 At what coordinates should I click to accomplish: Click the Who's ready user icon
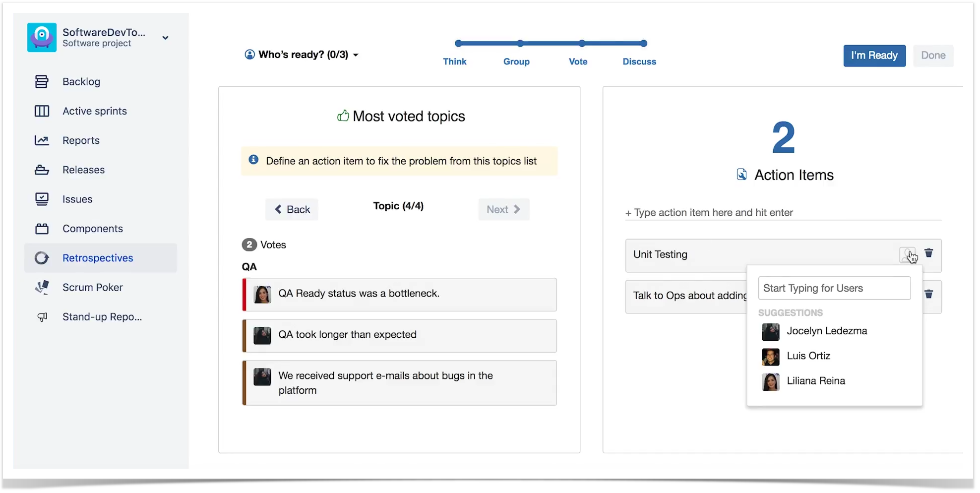pos(249,55)
